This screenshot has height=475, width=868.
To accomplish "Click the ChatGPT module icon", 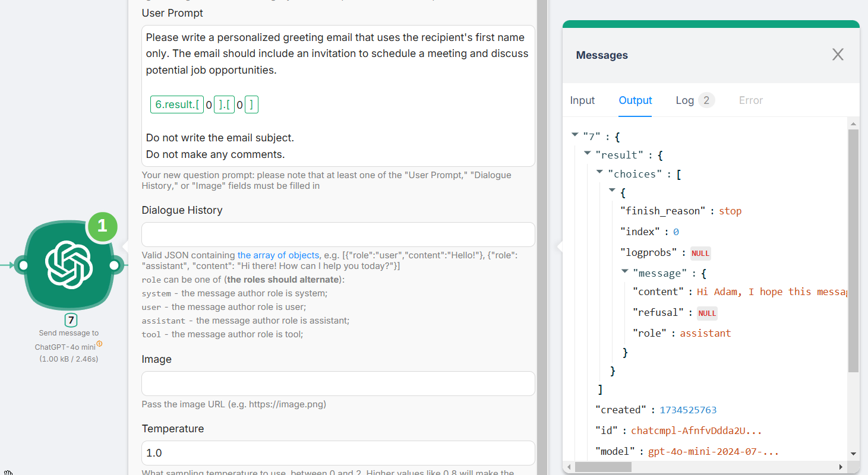I will [69, 265].
